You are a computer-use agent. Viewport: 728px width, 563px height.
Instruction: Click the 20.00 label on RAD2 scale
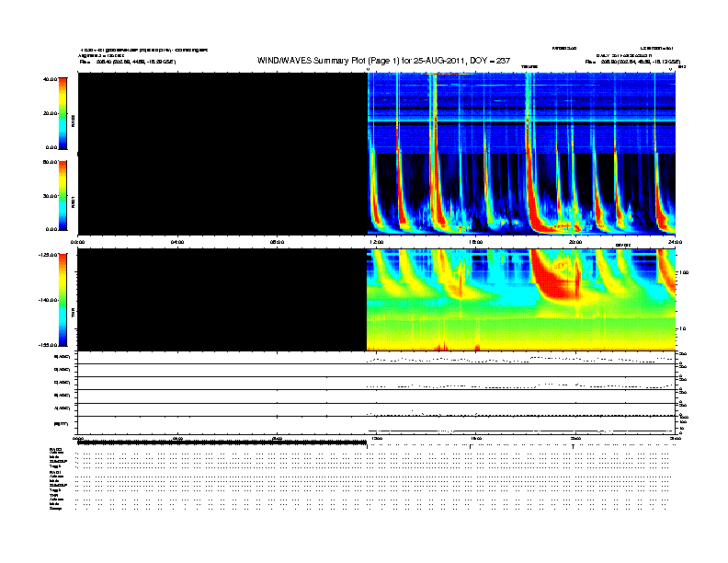point(50,113)
